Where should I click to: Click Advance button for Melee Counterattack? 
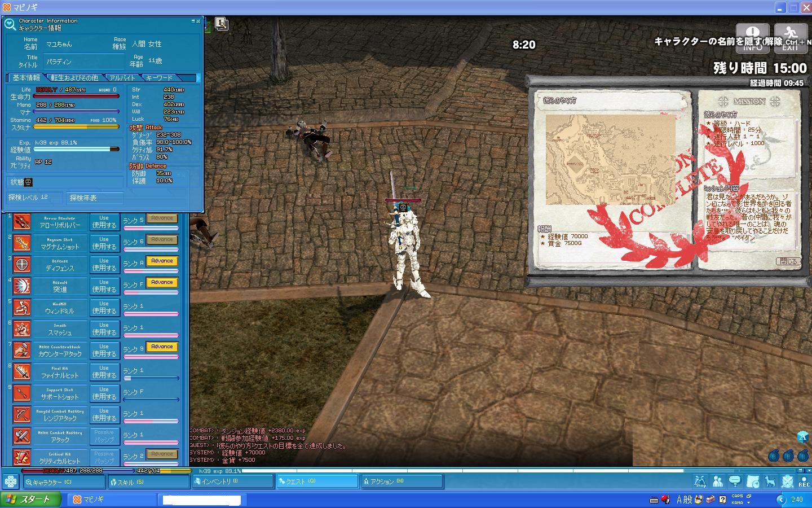click(162, 347)
